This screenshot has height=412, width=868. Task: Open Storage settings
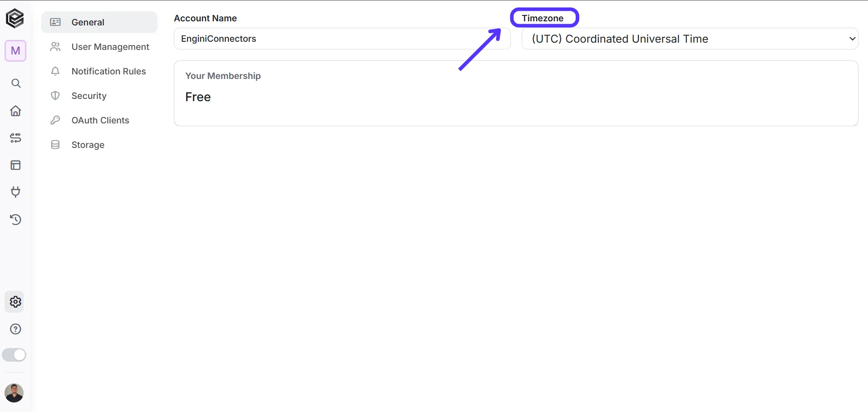tap(99, 145)
